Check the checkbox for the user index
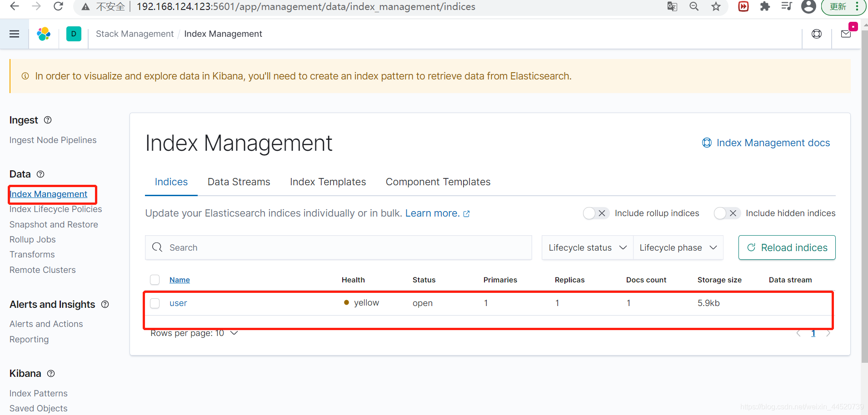Image resolution: width=868 pixels, height=415 pixels. (155, 303)
